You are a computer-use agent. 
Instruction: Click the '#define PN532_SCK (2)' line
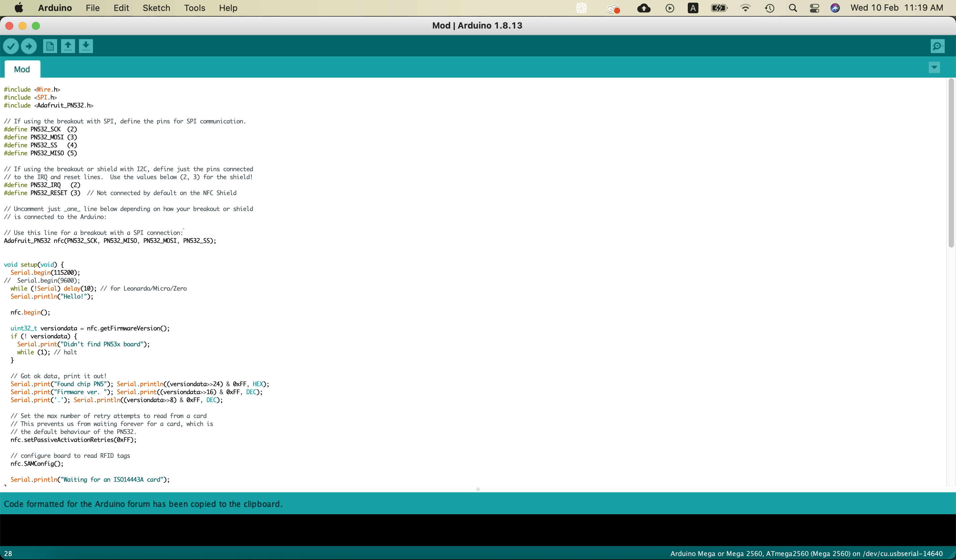pos(40,129)
